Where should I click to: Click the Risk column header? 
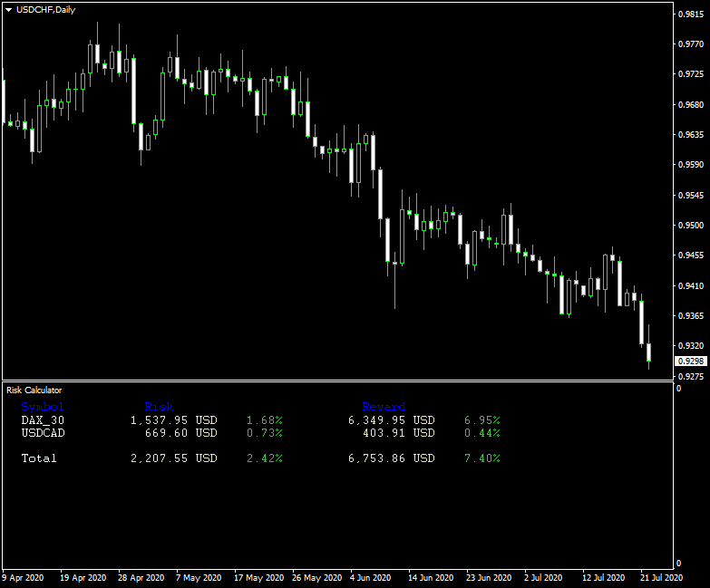click(x=159, y=407)
